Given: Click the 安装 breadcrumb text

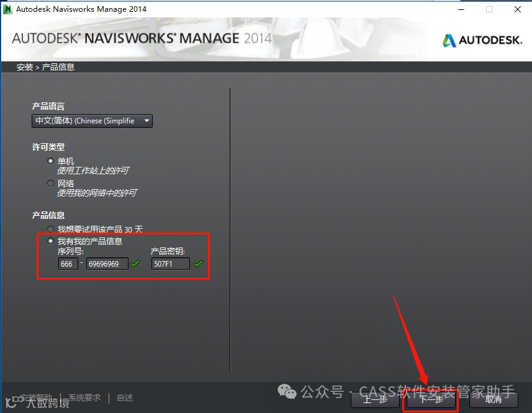Looking at the screenshot, I should (25, 67).
